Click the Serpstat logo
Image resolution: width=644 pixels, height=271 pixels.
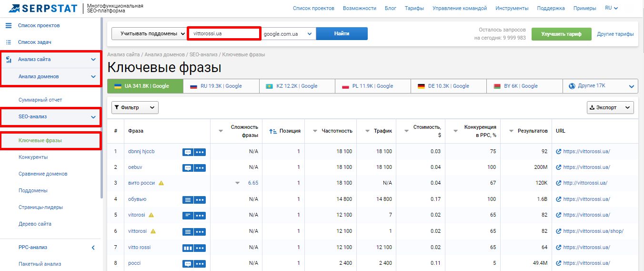[43, 8]
